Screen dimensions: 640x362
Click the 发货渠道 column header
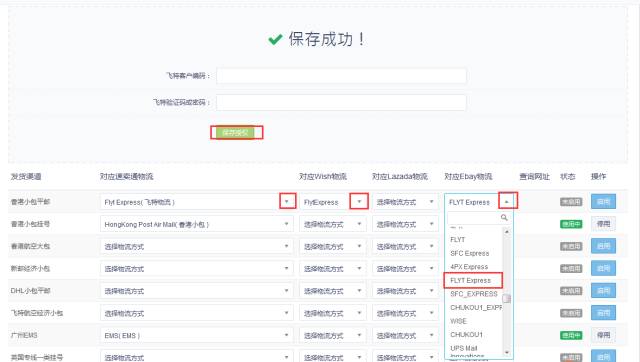pos(26,177)
